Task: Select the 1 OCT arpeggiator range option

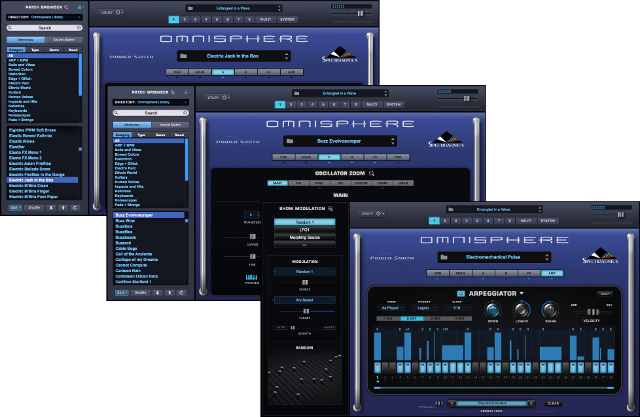Action: [x=388, y=318]
